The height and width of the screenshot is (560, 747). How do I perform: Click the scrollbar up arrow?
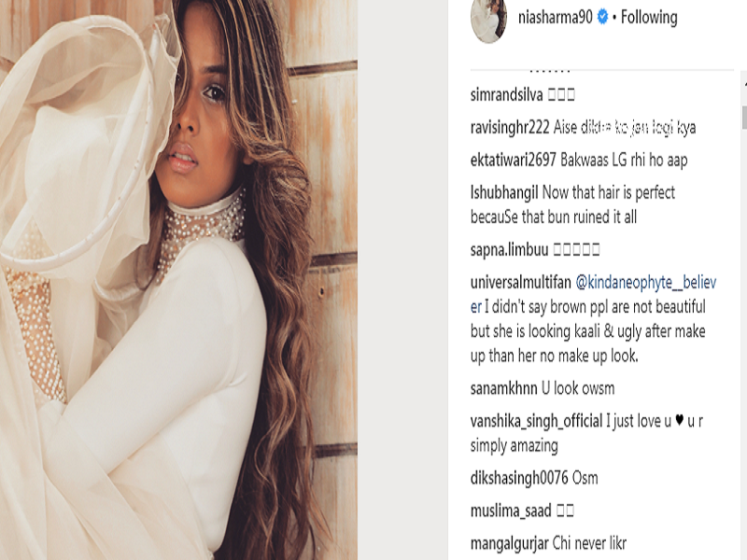pyautogui.click(x=744, y=84)
